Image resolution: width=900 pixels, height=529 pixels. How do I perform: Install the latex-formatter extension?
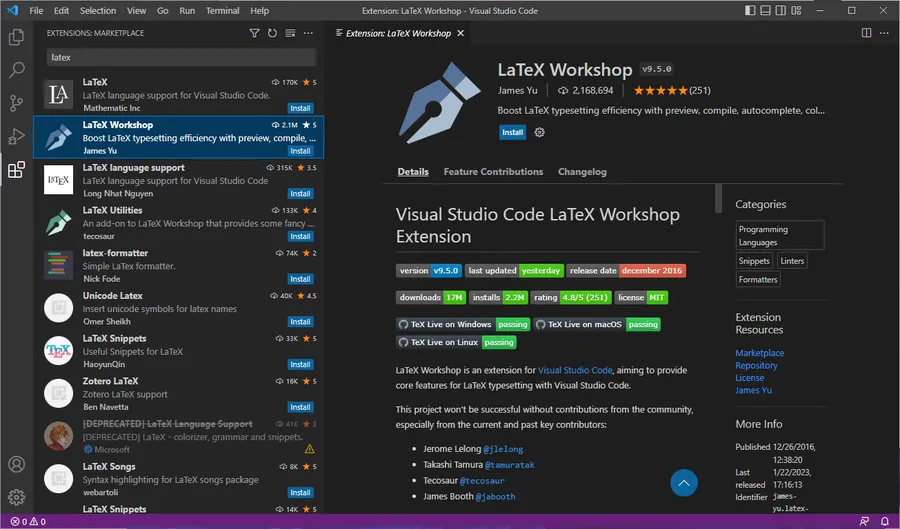point(300,279)
